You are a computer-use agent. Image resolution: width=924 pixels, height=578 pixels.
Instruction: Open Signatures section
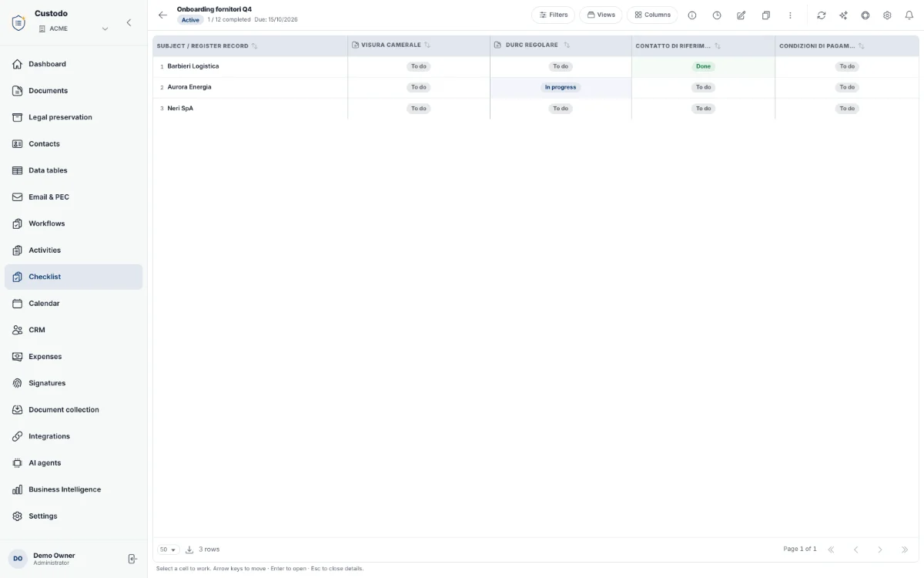[73, 383]
